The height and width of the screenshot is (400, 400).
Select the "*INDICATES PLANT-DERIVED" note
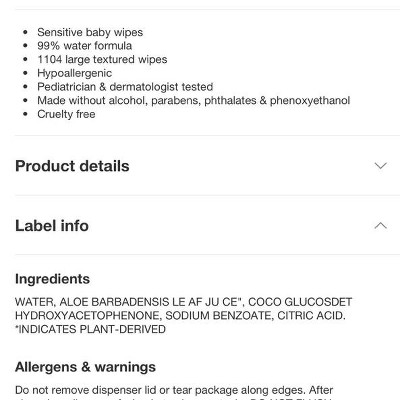90,329
